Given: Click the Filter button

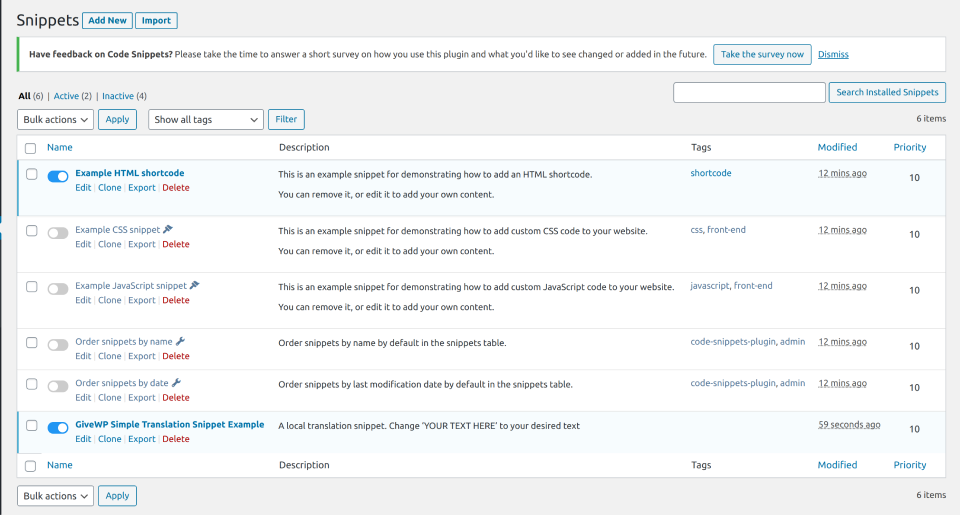Looking at the screenshot, I should click(x=286, y=119).
